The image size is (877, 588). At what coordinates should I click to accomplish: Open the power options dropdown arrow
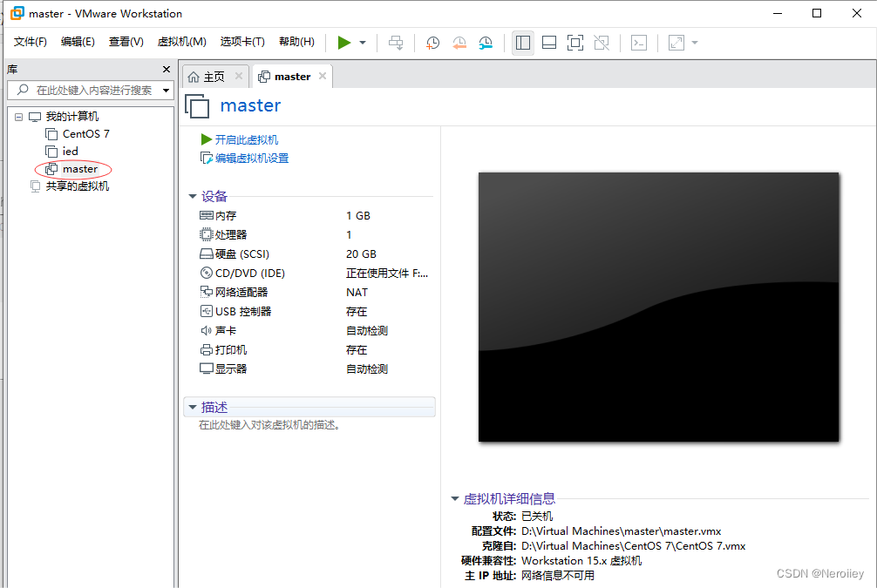[x=363, y=43]
